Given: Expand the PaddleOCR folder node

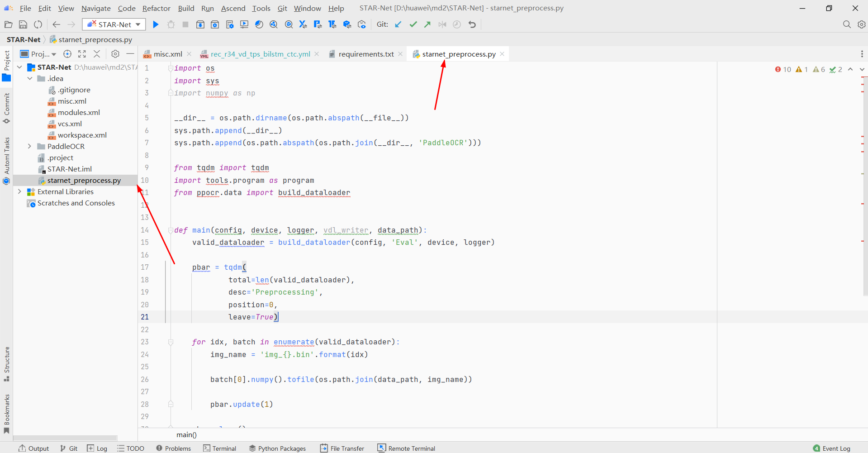Looking at the screenshot, I should pos(29,146).
